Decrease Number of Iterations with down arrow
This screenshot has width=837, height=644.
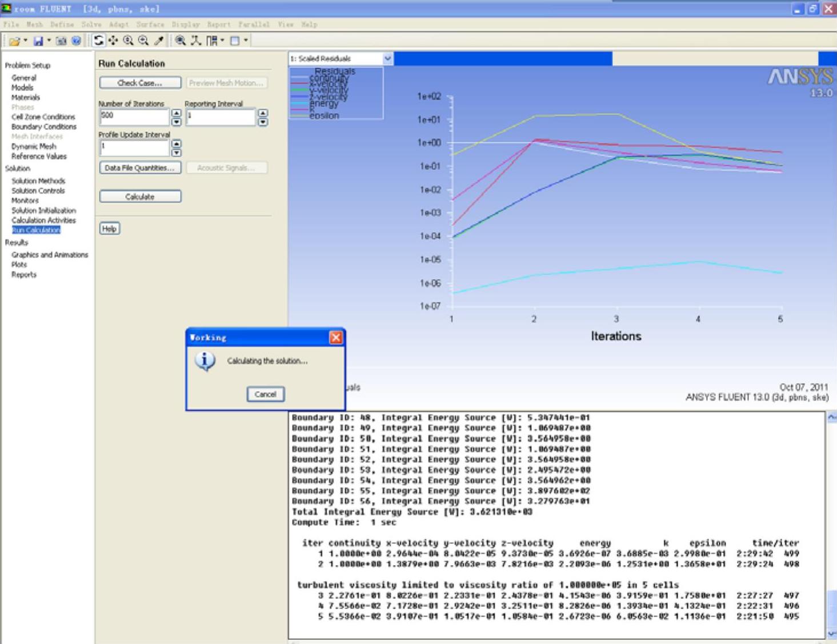[177, 122]
